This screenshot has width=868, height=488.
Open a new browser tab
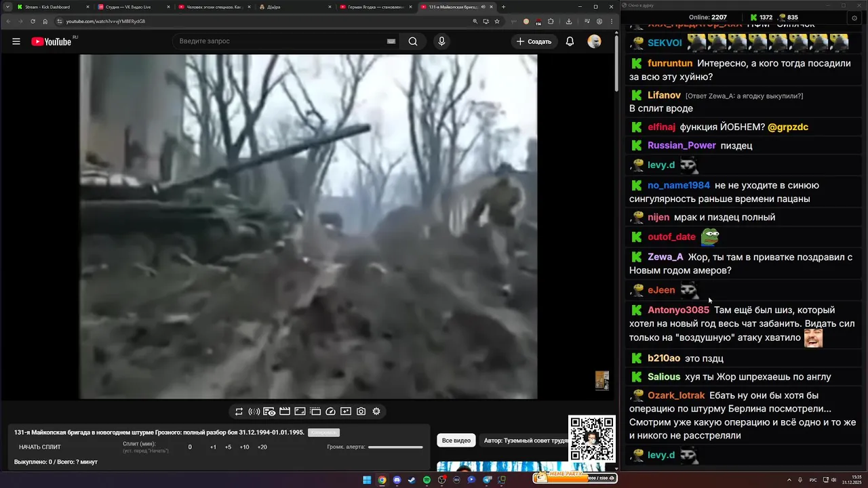(503, 7)
